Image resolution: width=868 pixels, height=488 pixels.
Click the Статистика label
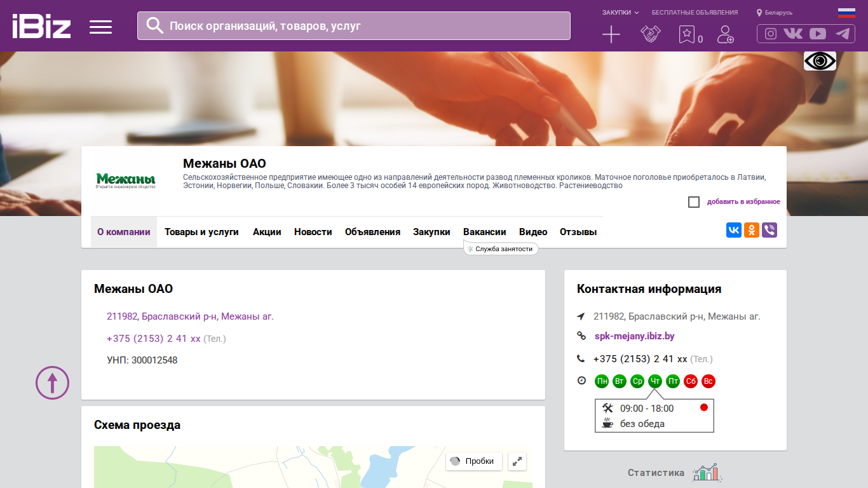(656, 473)
